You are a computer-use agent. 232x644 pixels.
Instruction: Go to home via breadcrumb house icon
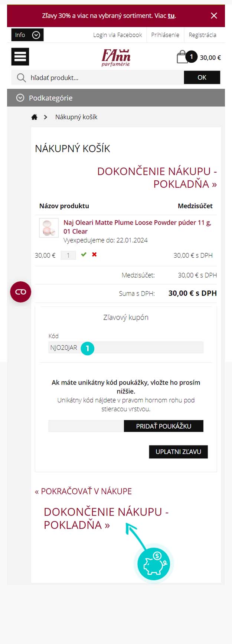pyautogui.click(x=35, y=117)
